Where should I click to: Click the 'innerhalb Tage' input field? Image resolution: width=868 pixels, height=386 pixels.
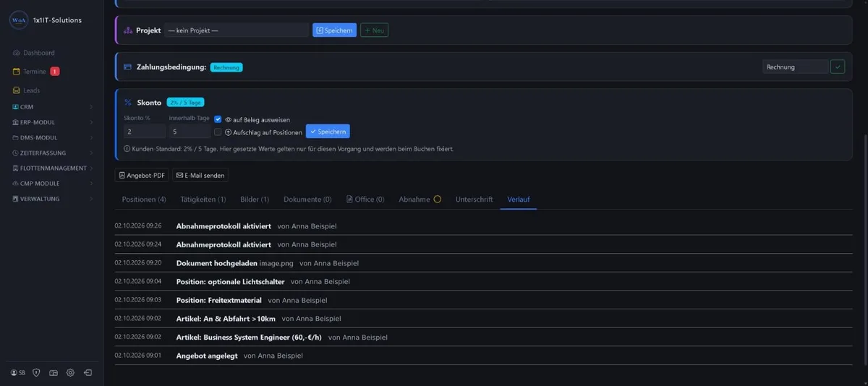[190, 132]
